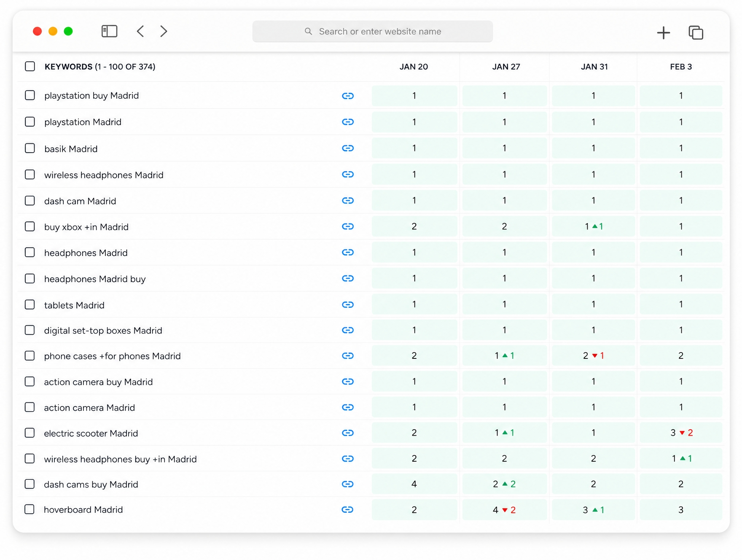
Task: Toggle the browser sidebar icon
Action: 109,31
